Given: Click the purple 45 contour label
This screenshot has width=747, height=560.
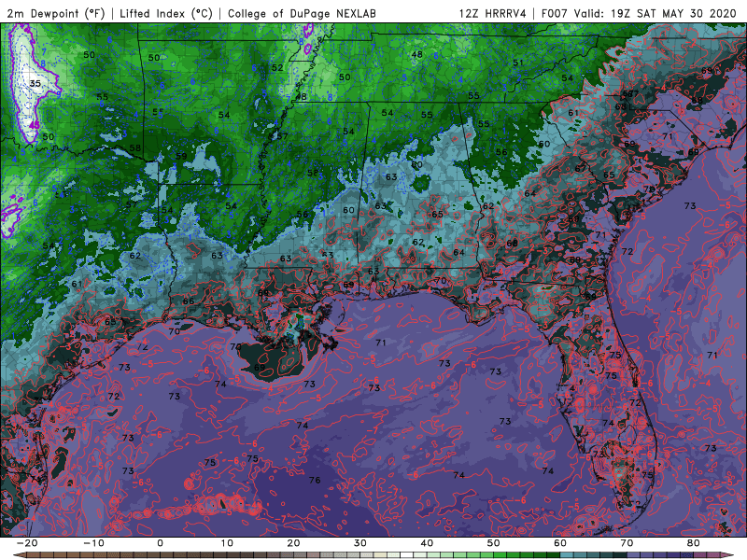Looking at the screenshot, I should click(x=35, y=125).
